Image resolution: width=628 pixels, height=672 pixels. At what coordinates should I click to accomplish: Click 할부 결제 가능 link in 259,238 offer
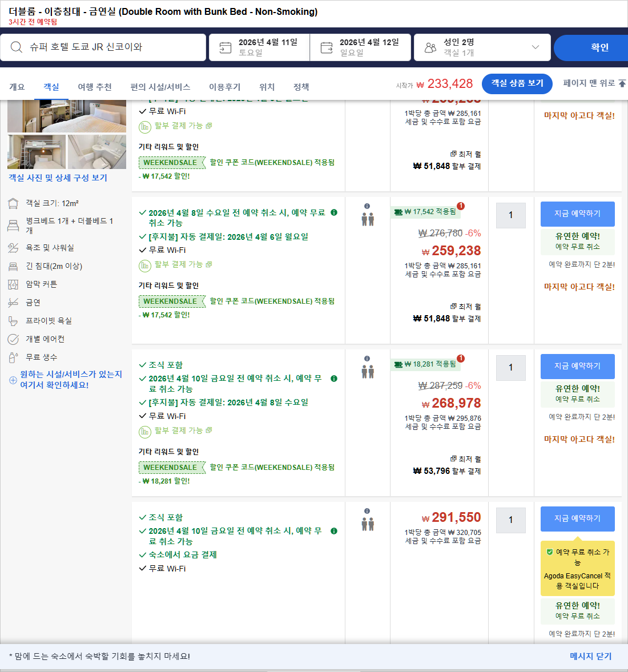click(x=183, y=264)
